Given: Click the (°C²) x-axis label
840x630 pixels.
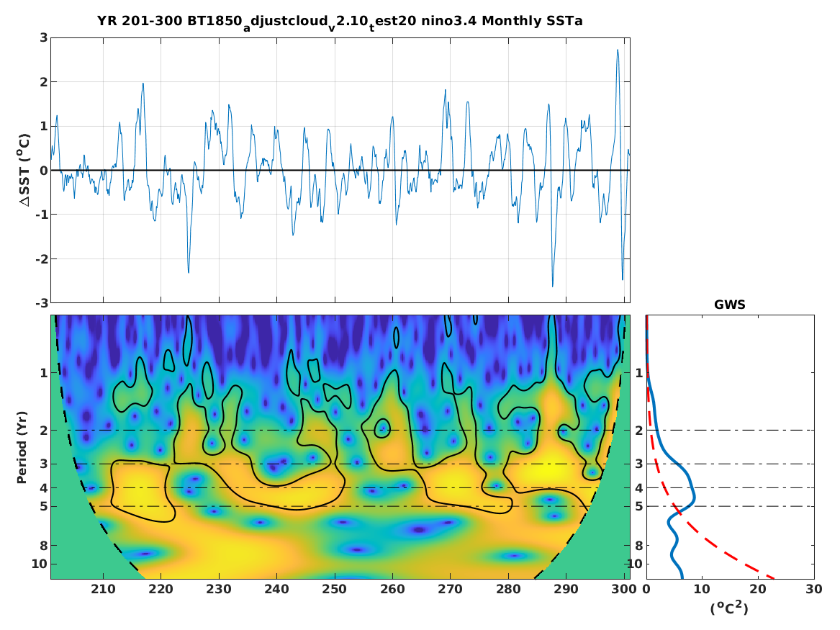Looking at the screenshot, I should point(729,608).
